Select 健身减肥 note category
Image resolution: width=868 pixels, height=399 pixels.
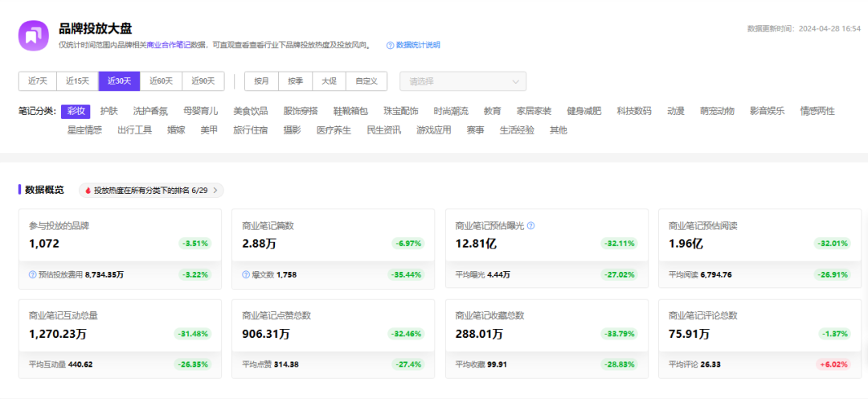[584, 111]
